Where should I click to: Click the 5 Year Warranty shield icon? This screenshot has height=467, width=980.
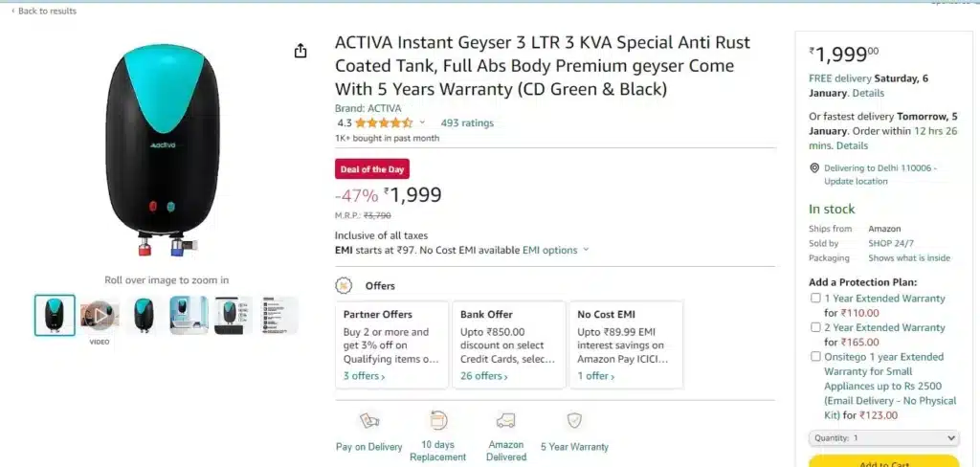[574, 420]
